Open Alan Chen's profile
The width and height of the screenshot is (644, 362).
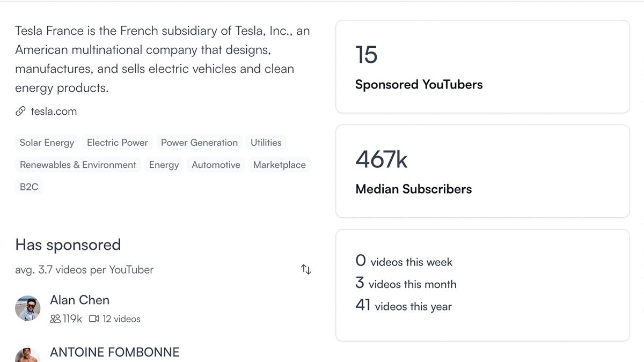click(79, 300)
